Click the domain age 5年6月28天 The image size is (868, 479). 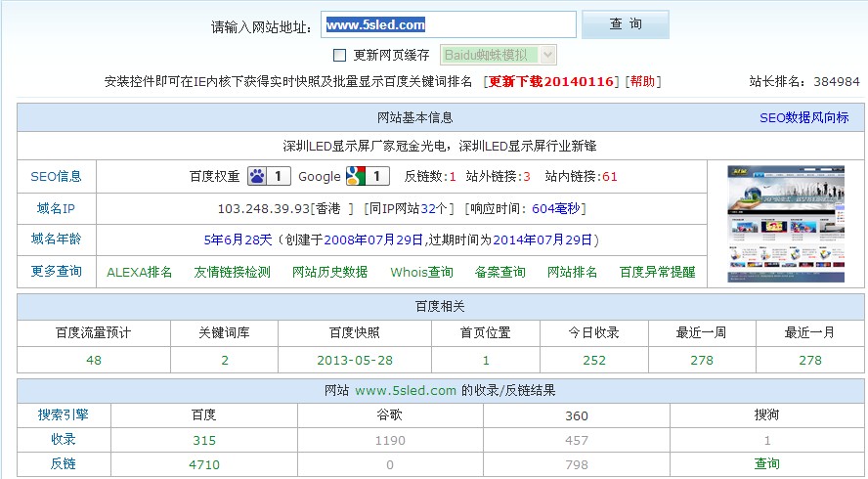[x=239, y=239]
